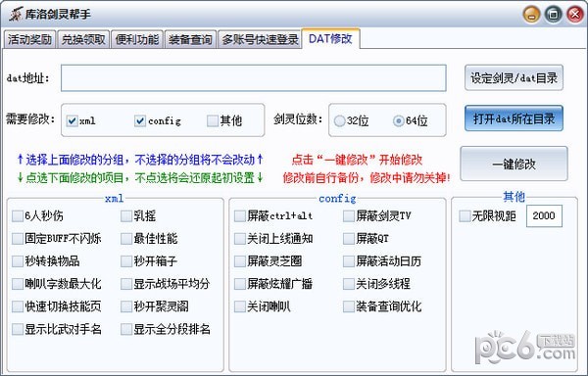Image resolution: width=588 pixels, height=376 pixels.
Task: Tick the 秒转换物品 checkbox
Action: [18, 261]
